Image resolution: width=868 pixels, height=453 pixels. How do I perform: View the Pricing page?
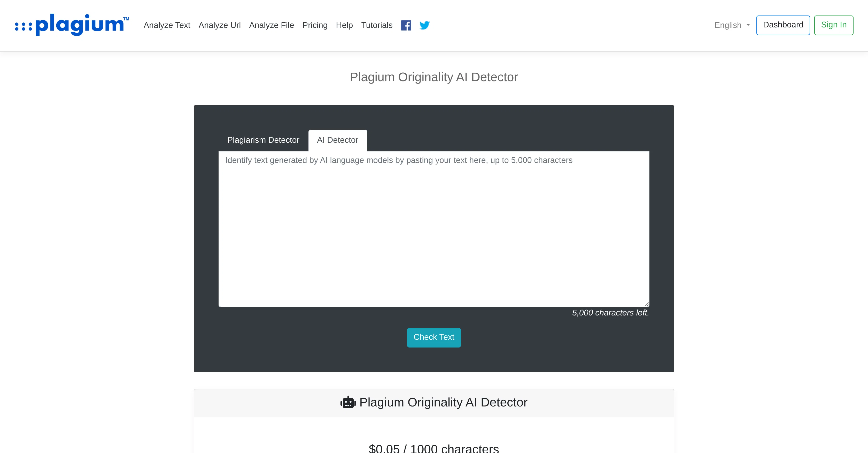coord(315,25)
